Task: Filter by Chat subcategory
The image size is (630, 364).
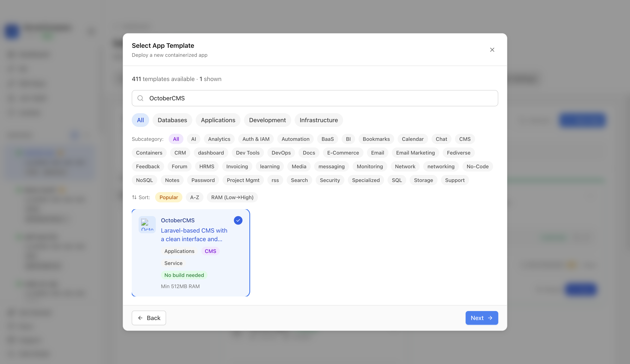Action: (441, 139)
